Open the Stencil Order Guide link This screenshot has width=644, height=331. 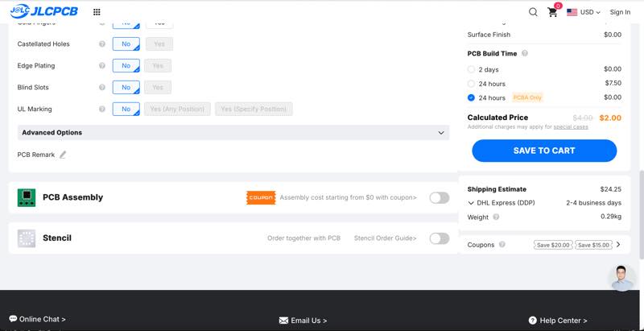pyautogui.click(x=386, y=238)
